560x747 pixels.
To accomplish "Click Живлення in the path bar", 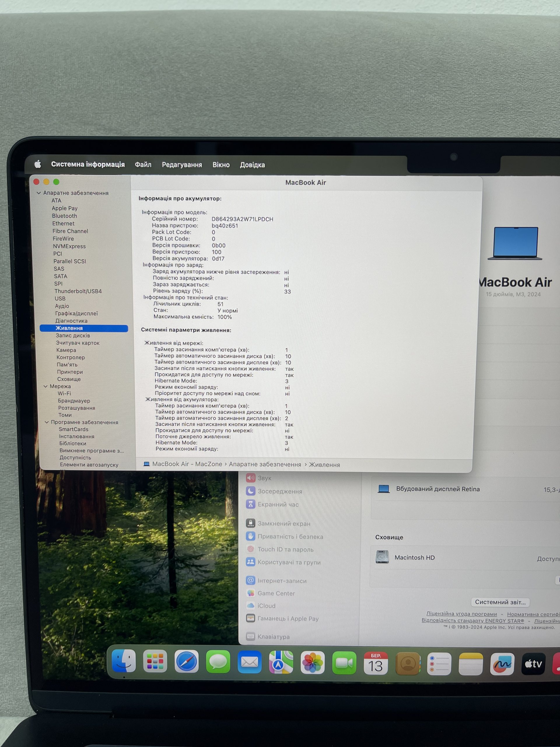I will (324, 465).
